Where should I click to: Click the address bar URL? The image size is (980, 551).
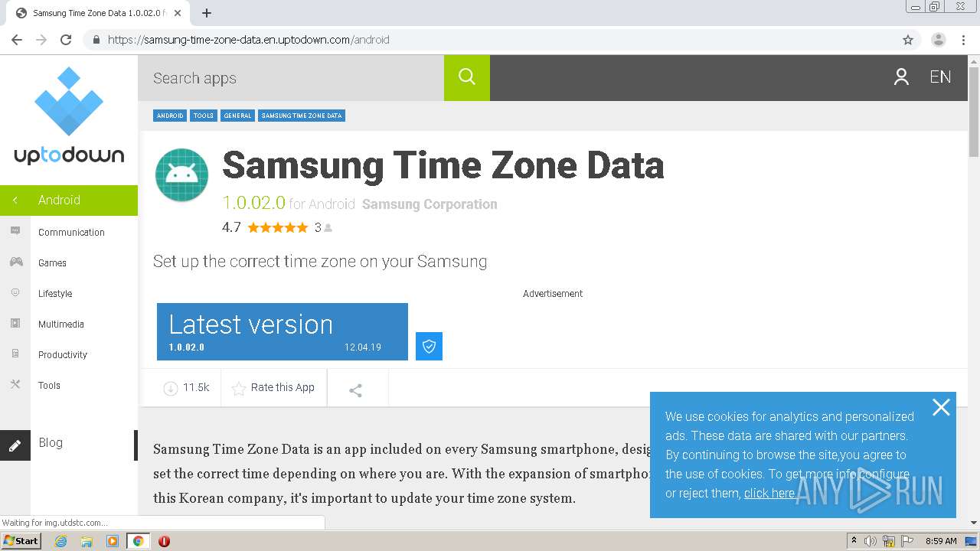point(248,40)
